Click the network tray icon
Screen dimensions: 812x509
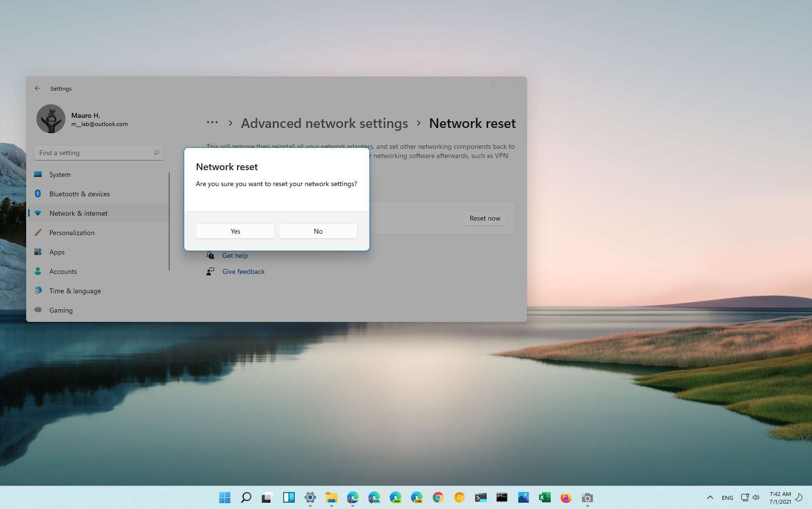point(745,497)
